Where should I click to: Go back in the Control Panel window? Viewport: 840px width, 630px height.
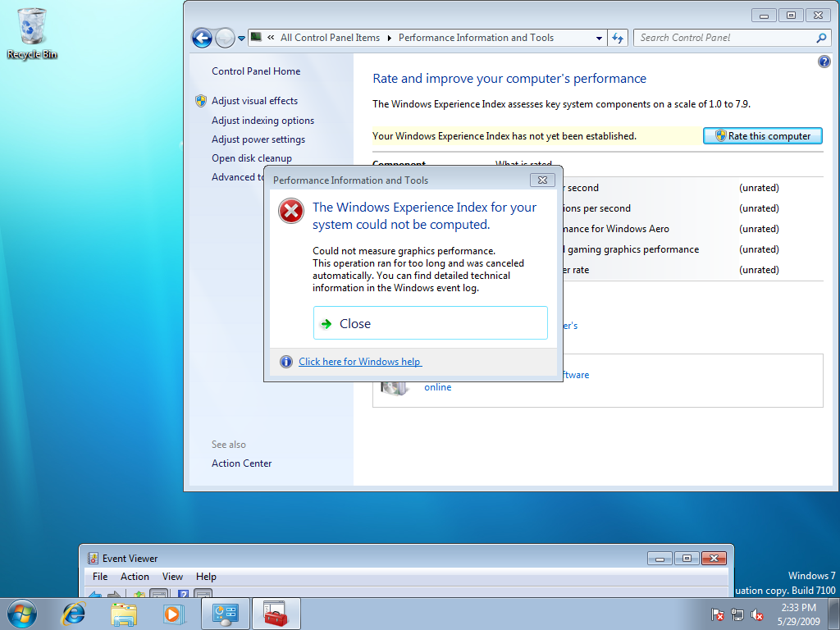point(202,38)
